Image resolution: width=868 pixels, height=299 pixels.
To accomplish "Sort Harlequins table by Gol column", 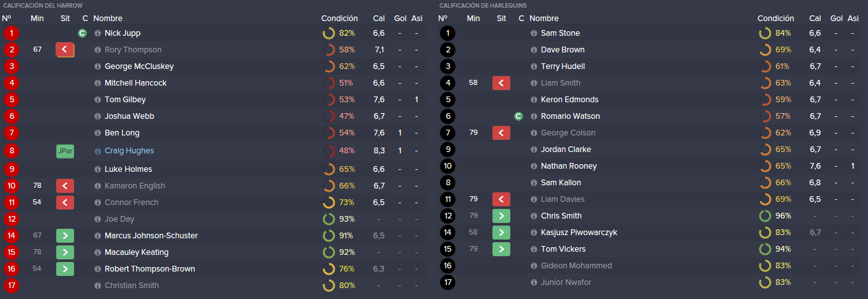I will coord(837,19).
